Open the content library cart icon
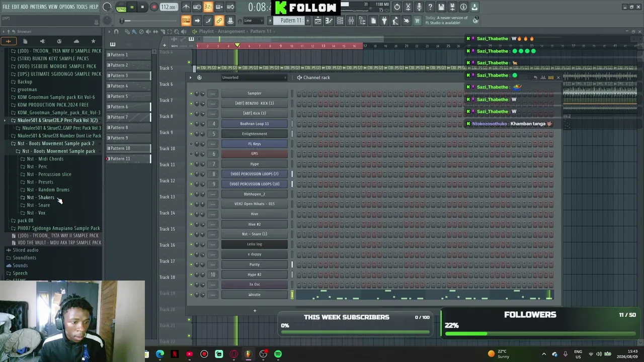The height and width of the screenshot is (362, 644). pyautogui.click(x=418, y=21)
